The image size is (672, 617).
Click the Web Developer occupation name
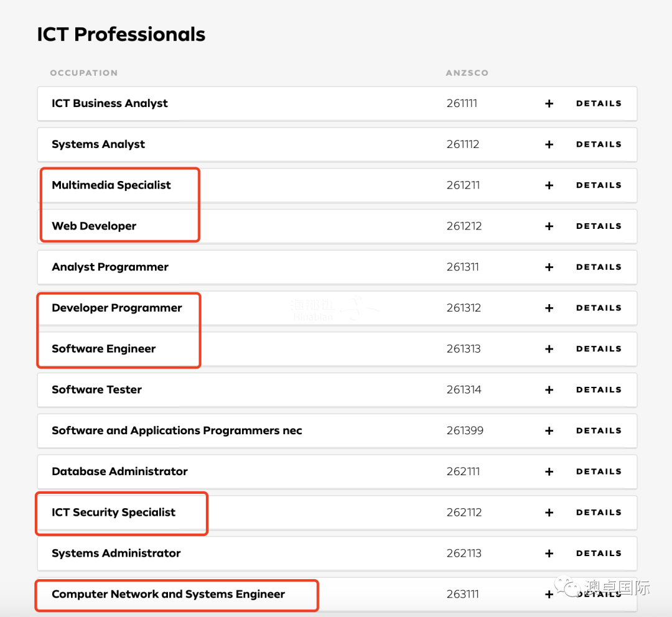pyautogui.click(x=94, y=226)
